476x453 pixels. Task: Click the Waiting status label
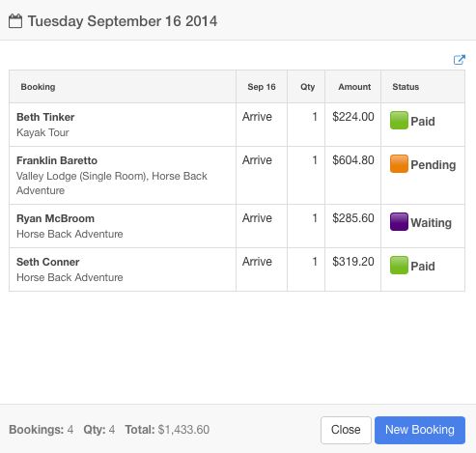click(432, 223)
